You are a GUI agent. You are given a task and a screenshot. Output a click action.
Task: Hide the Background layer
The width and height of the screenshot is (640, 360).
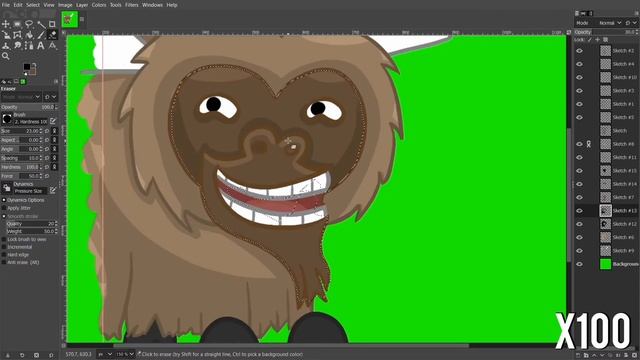579,264
